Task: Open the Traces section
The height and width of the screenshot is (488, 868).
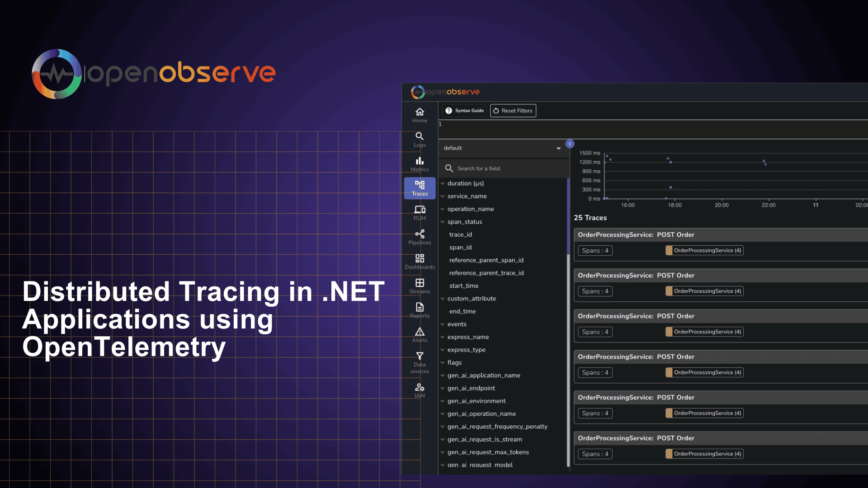Action: tap(419, 188)
